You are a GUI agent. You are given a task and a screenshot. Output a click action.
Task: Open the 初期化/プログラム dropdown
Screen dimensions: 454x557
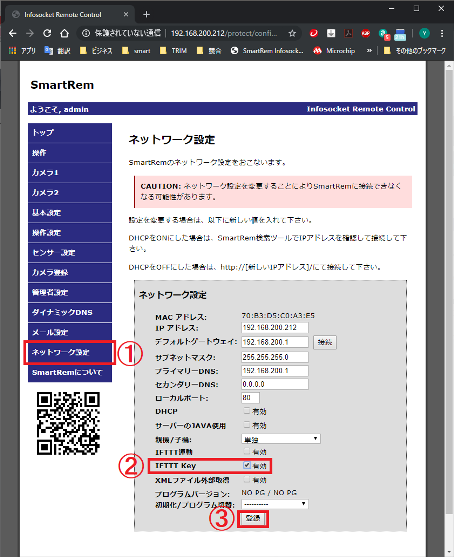click(x=275, y=504)
